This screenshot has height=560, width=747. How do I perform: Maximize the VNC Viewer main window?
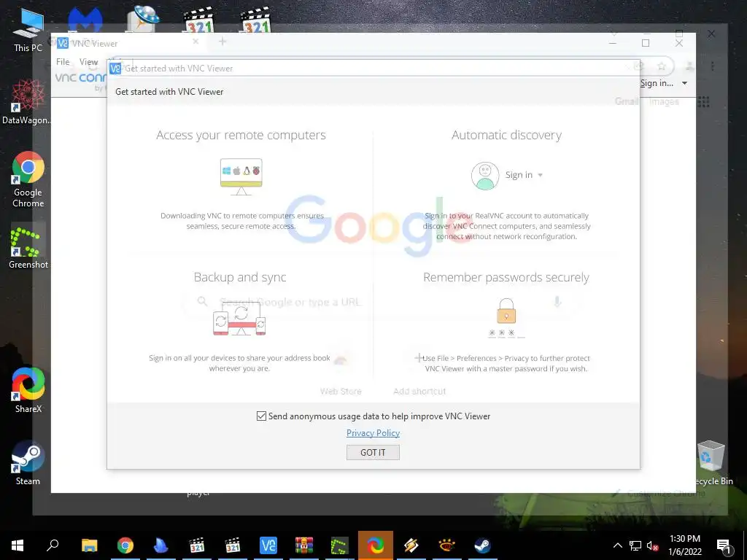(x=646, y=43)
